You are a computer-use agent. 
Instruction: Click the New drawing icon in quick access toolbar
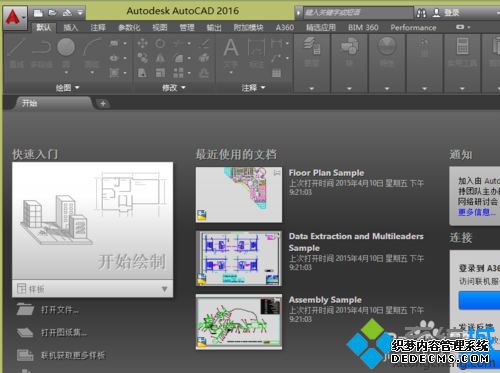38,13
